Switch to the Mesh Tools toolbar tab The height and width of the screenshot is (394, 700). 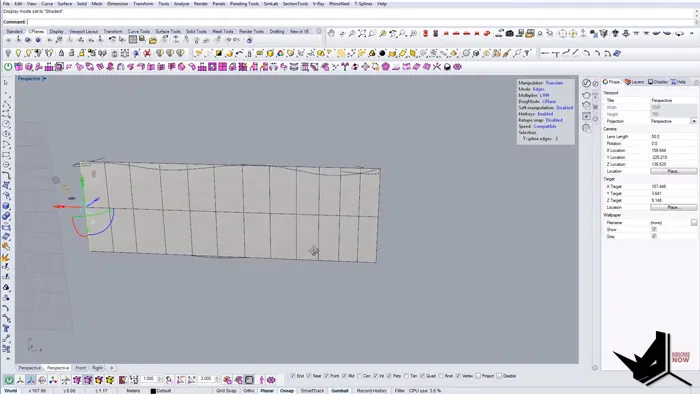[223, 31]
